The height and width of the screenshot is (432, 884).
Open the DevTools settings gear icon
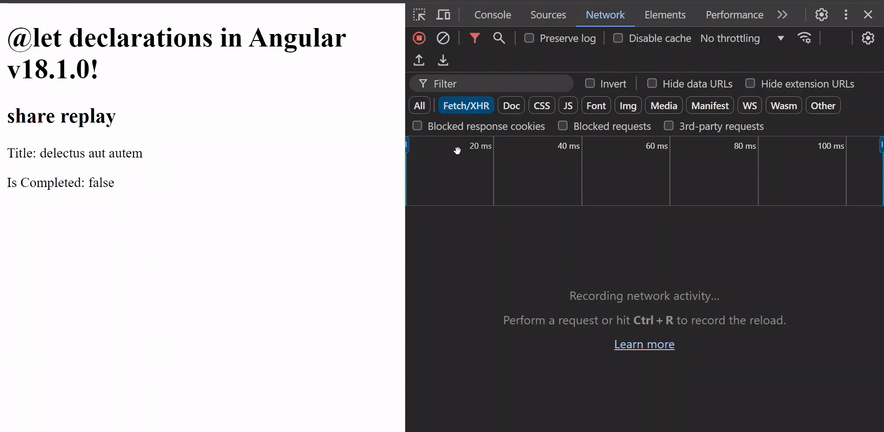pos(821,15)
